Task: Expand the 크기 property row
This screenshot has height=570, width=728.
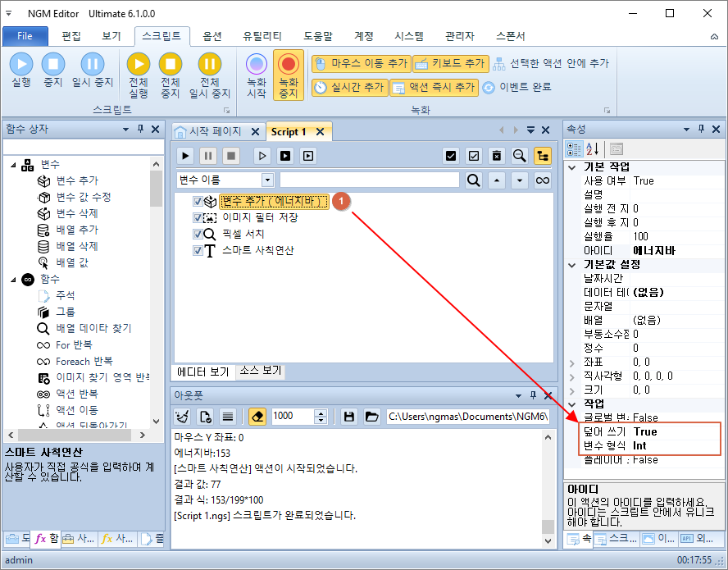Action: [x=572, y=390]
